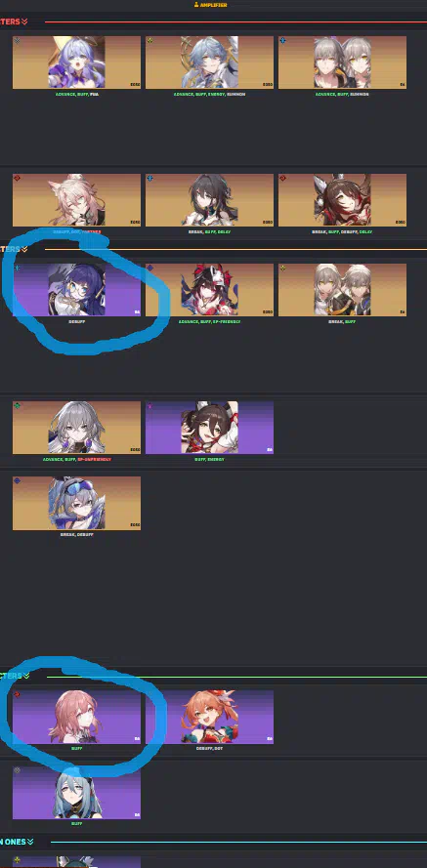Open the circled Pela character card

(x=76, y=290)
